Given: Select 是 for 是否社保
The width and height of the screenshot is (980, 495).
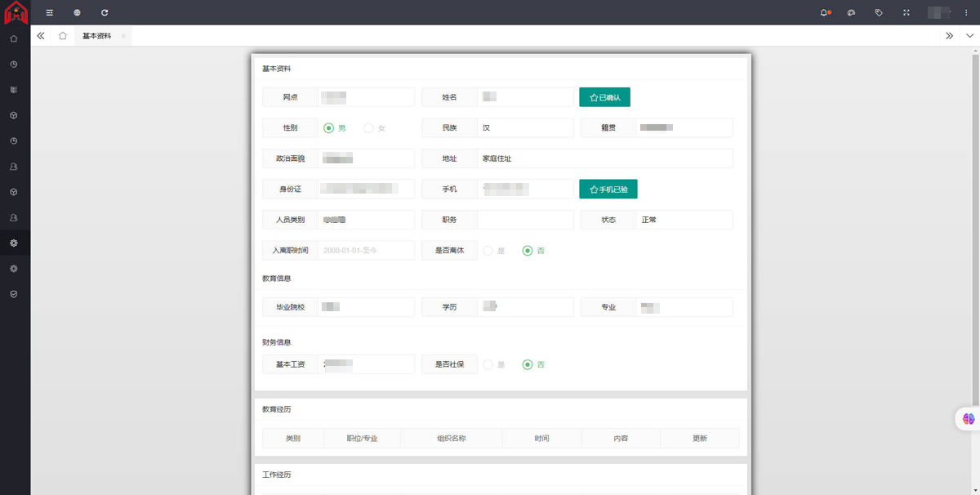Looking at the screenshot, I should pyautogui.click(x=488, y=364).
